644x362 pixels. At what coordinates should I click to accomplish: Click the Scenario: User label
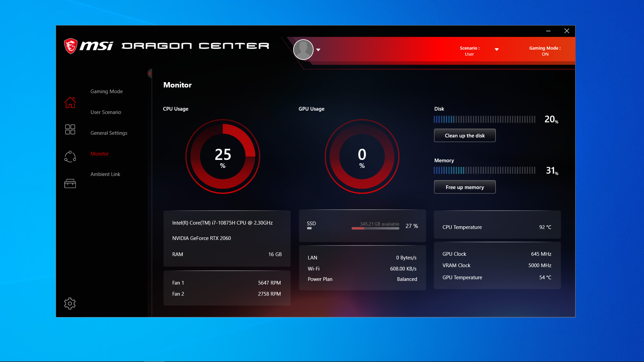470,51
